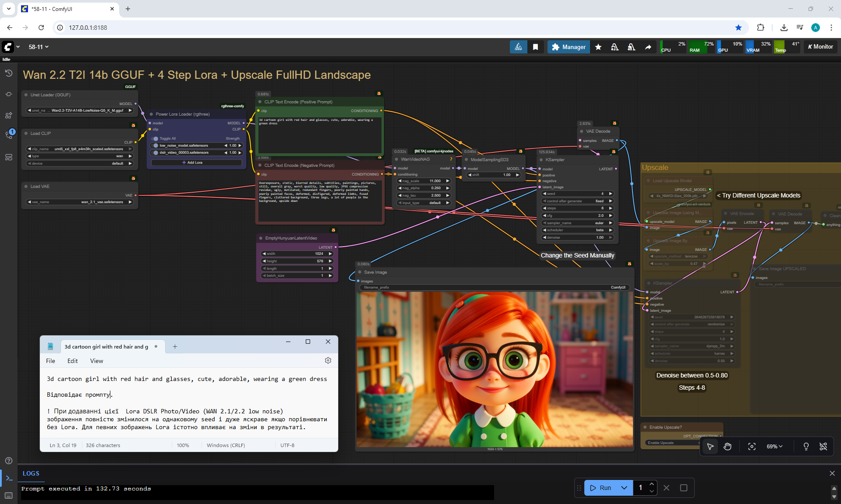Toggle the dslr_video_00003 lora switch
Viewport: 841px width, 504px height.
[155, 152]
